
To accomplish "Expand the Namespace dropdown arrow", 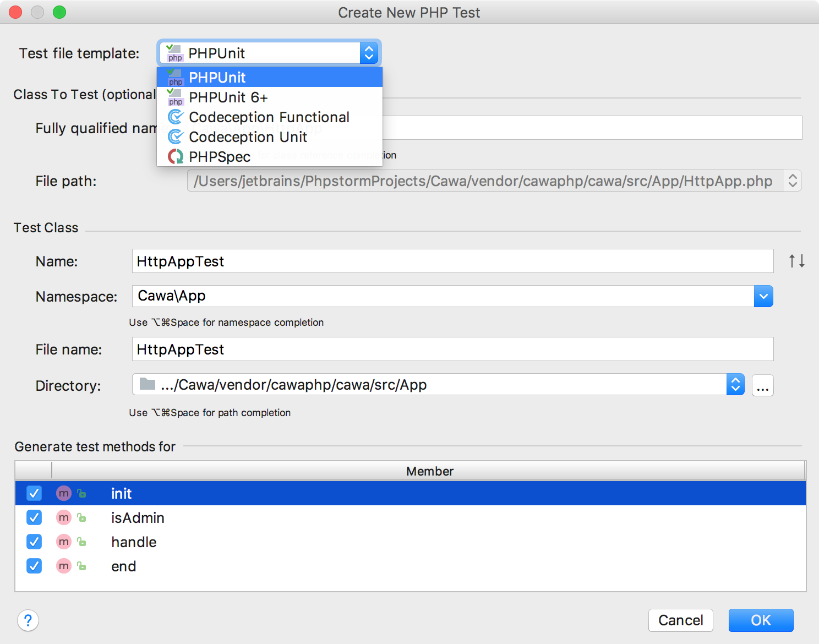I will click(763, 296).
